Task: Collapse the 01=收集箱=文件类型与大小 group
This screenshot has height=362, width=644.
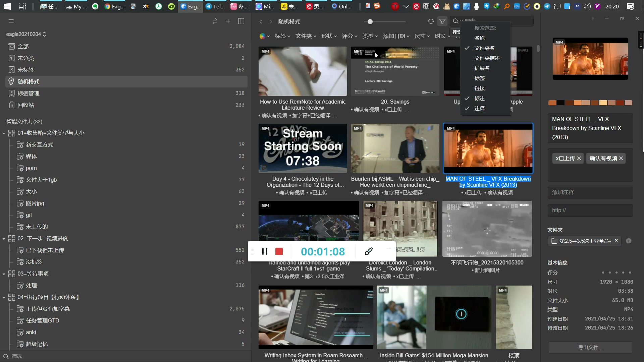Action: tap(4, 133)
